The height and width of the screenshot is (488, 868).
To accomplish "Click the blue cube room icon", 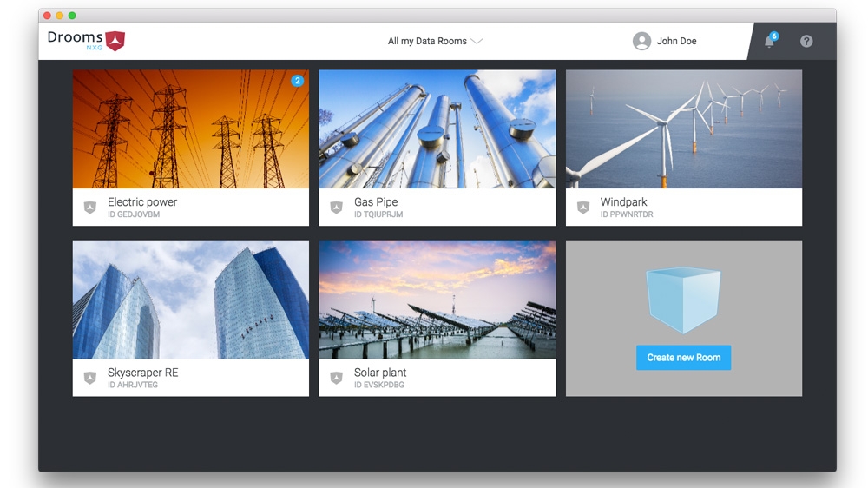I will point(683,300).
